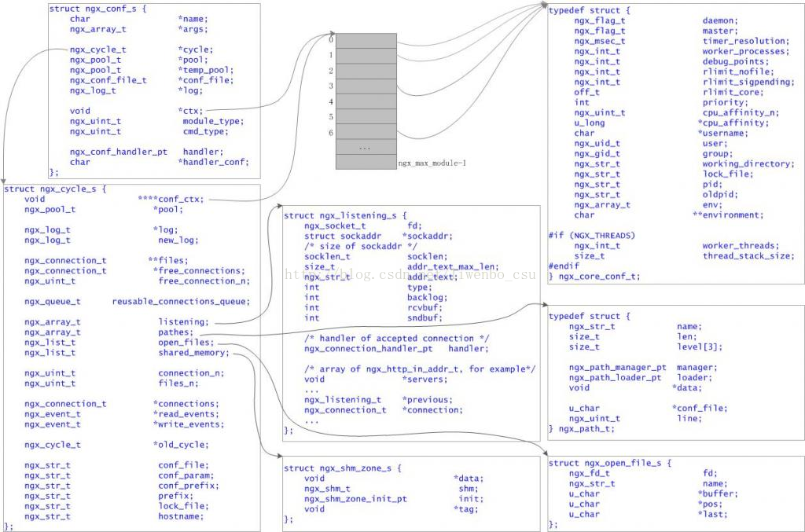Select the '*servers;' member
805x532 pixels.
425,380
